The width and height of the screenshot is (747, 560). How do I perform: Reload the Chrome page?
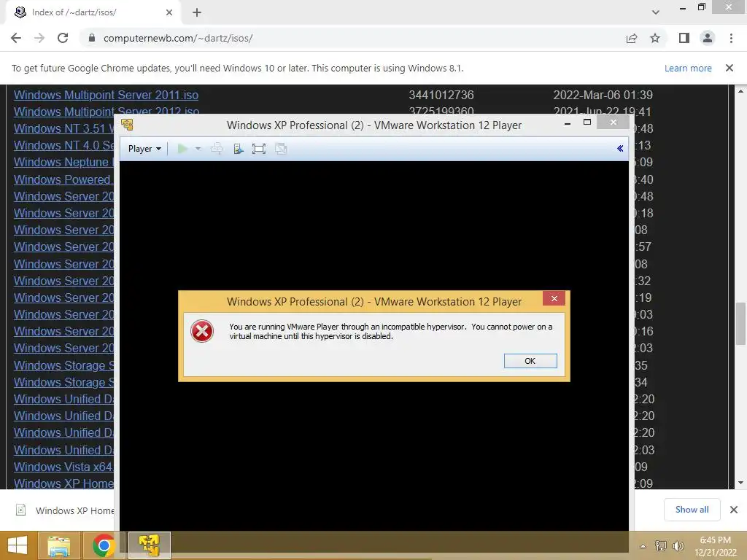pos(63,38)
